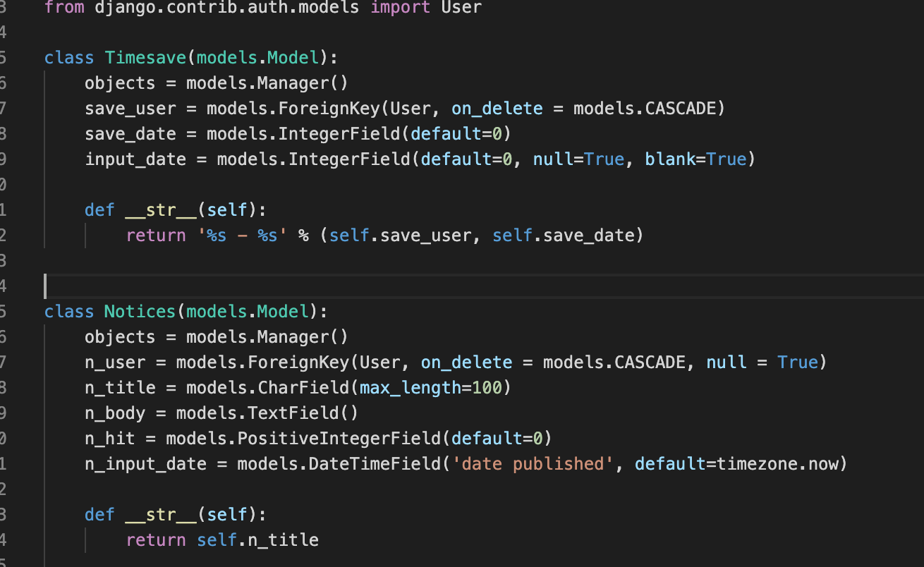Click the return self.n_title statement

tap(223, 539)
